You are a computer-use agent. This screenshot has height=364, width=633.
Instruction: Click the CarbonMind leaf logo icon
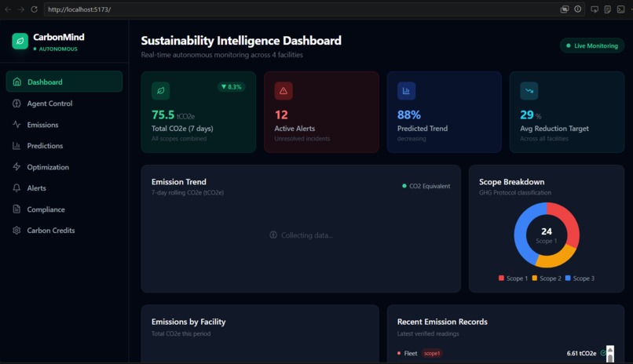[20, 41]
